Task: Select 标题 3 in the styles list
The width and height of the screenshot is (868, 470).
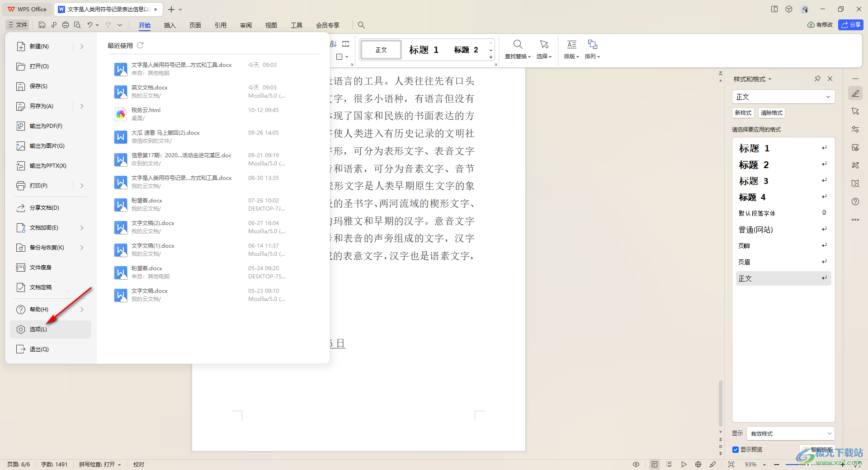Action: click(783, 181)
